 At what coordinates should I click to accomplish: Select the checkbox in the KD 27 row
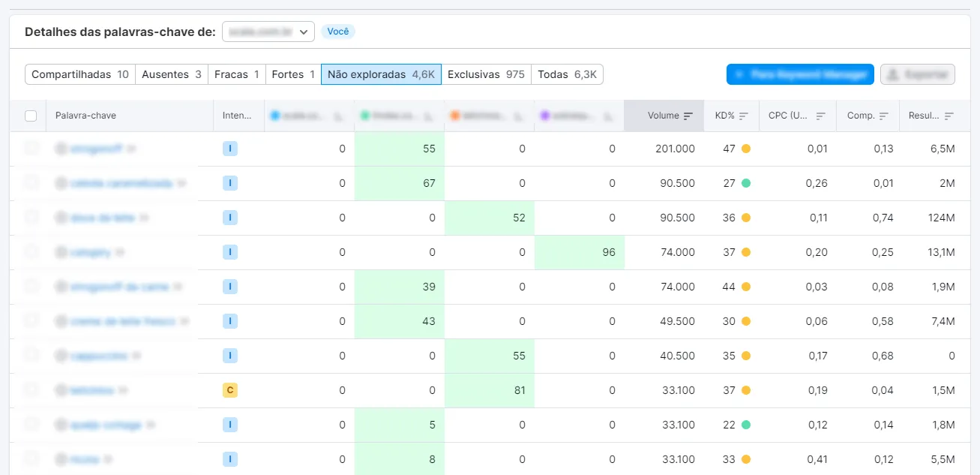pyautogui.click(x=31, y=182)
